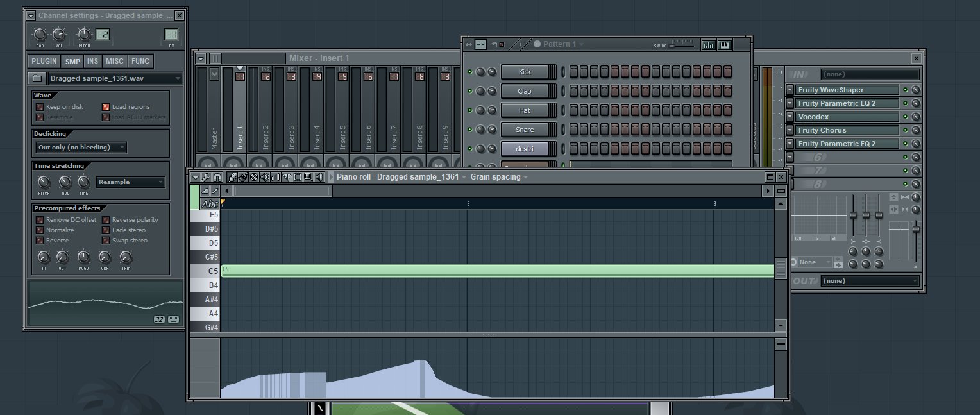
Task: Open the slot arrow menu for Fruity WaveShaper
Action: click(790, 90)
